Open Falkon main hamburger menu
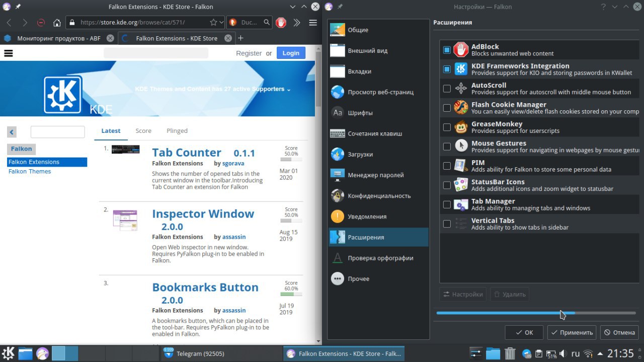Viewport: 644px width, 362px height. coord(313,23)
